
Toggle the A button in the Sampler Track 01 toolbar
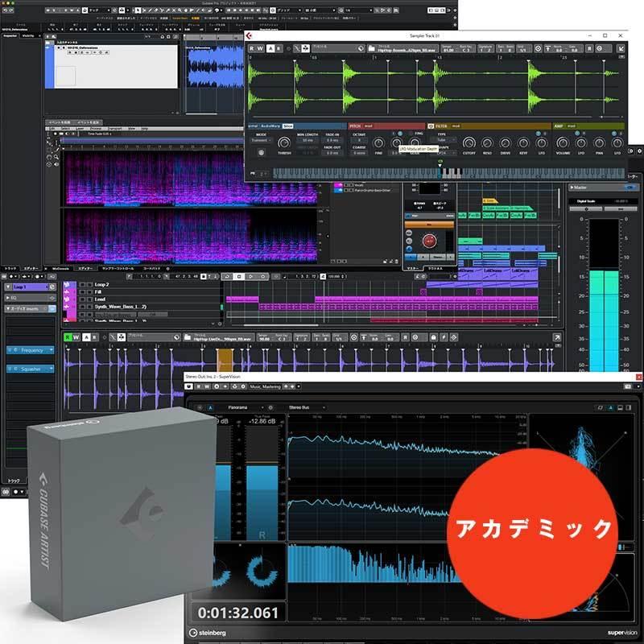[270, 48]
